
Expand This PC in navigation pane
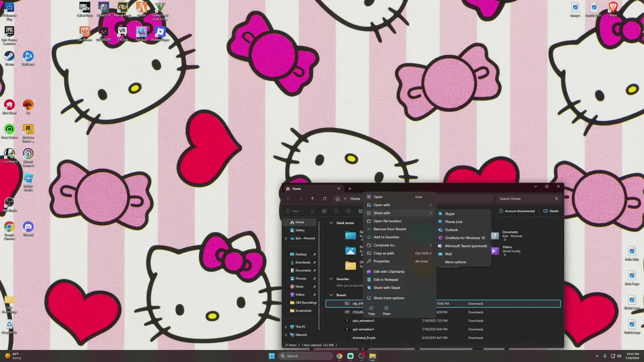[x=286, y=327]
